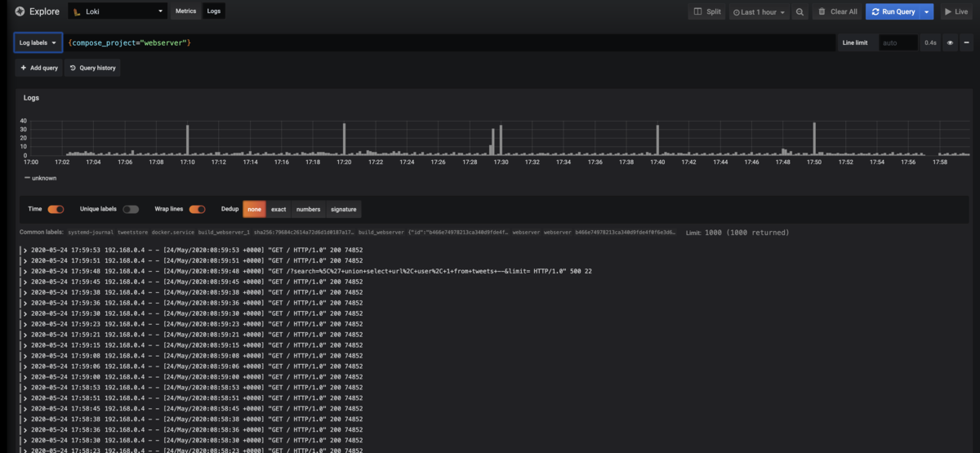Image resolution: width=980 pixels, height=453 pixels.
Task: Toggle the Wrap lines switch
Action: tap(198, 209)
